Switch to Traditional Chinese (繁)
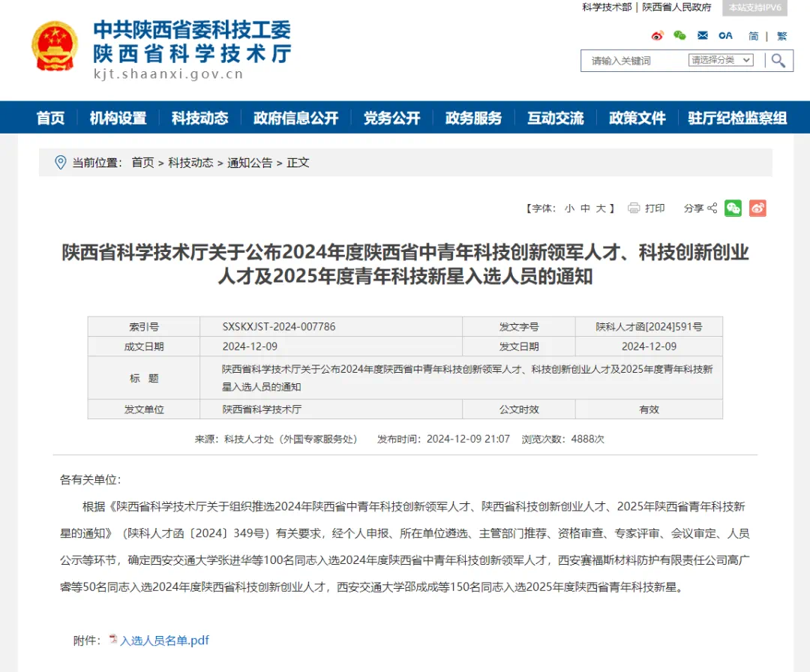 pyautogui.click(x=781, y=36)
